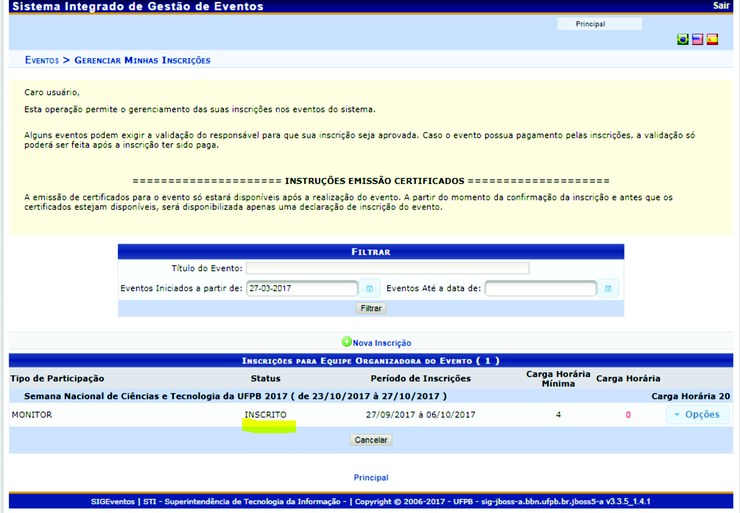Open calendar for 'Eventos Iniciados a partir de'
The width and height of the screenshot is (740, 513).
click(369, 289)
